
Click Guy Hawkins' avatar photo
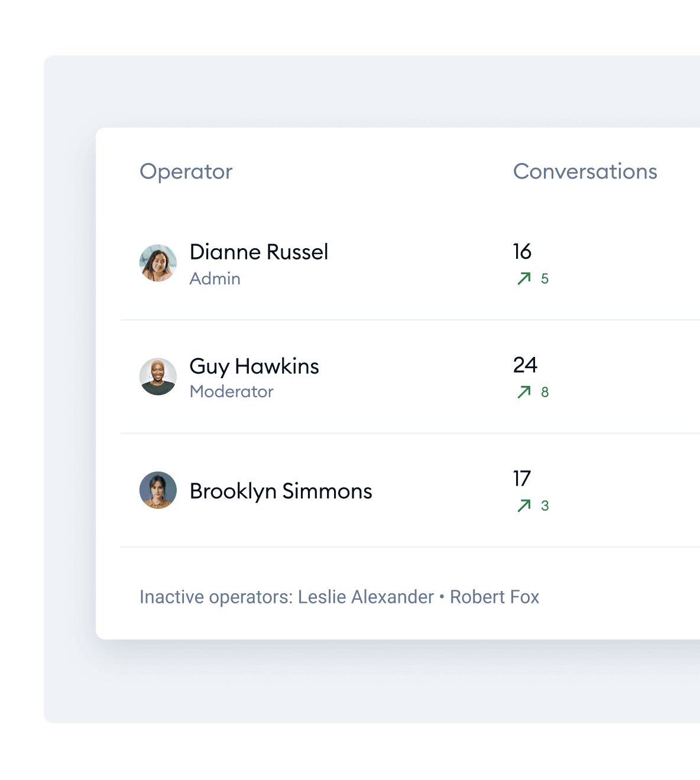pyautogui.click(x=158, y=376)
